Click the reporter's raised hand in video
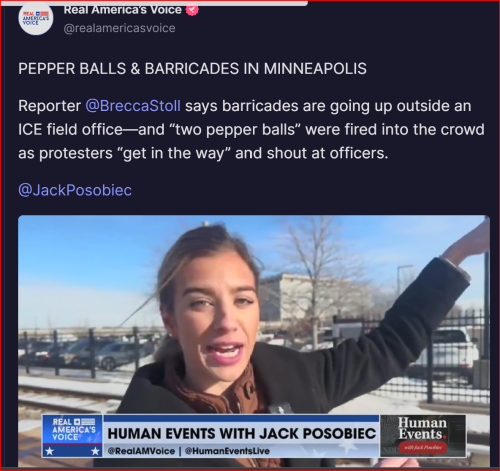 tap(468, 243)
